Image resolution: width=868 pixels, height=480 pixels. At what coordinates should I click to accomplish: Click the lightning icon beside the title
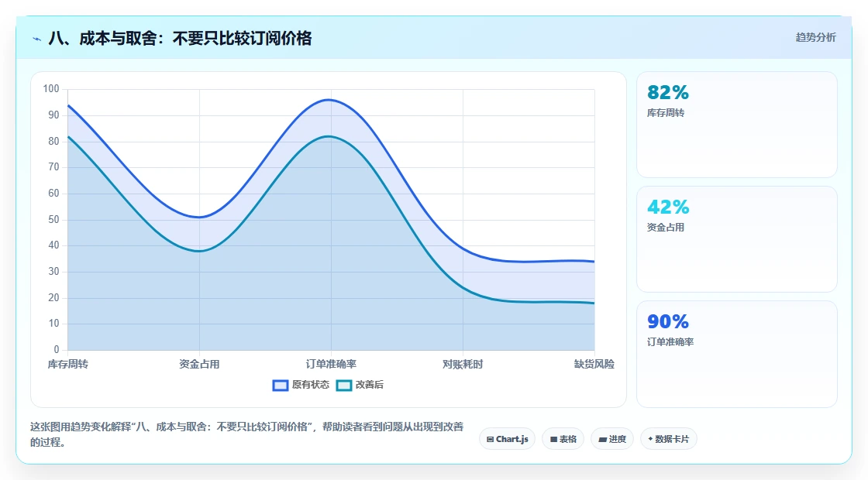pyautogui.click(x=37, y=39)
